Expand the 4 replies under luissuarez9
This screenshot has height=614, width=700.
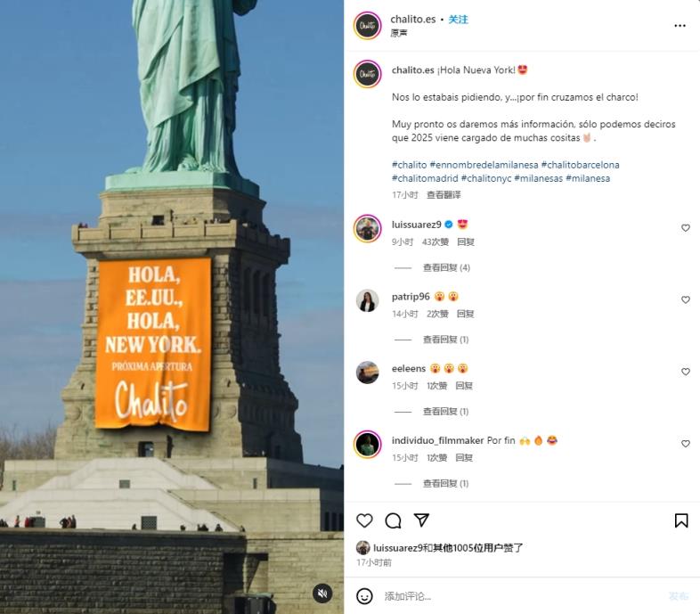(446, 267)
